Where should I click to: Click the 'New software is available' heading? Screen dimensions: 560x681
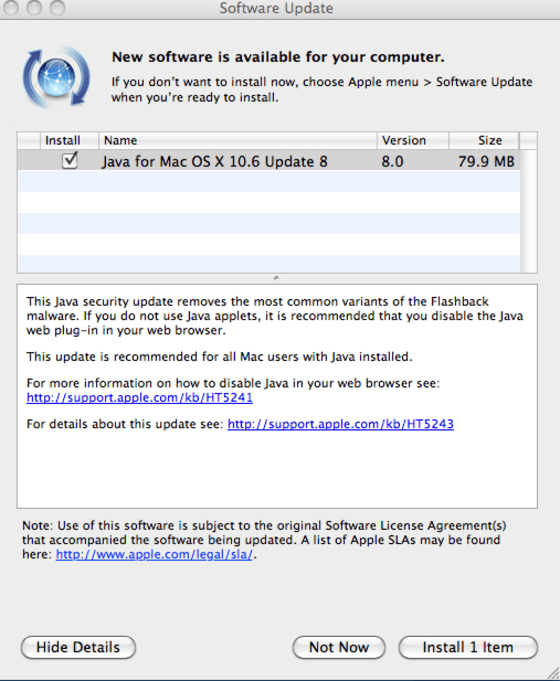tap(278, 57)
